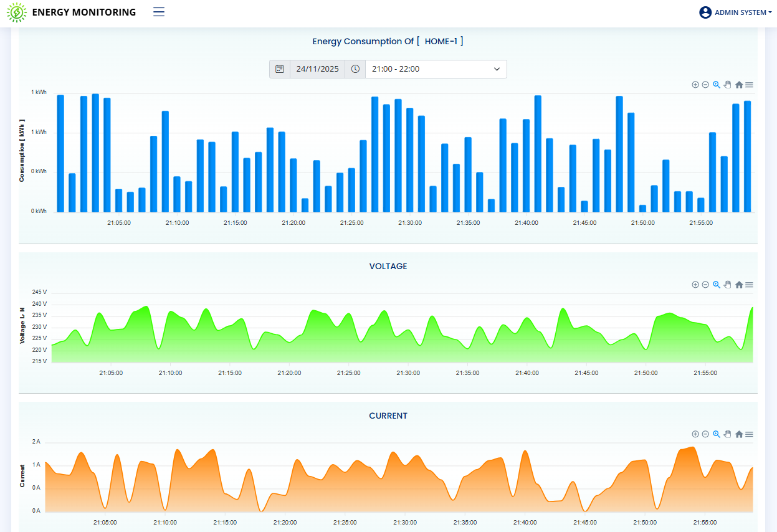777x532 pixels.
Task: Reset the voltage chart with home icon
Action: coord(739,285)
